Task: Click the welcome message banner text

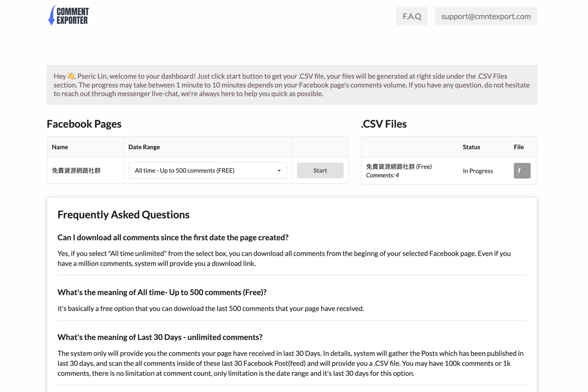Action: pyautogui.click(x=292, y=85)
